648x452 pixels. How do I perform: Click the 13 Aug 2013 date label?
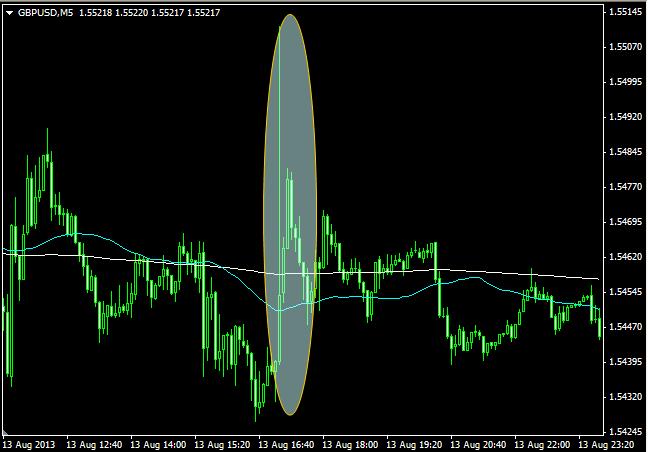pos(30,444)
